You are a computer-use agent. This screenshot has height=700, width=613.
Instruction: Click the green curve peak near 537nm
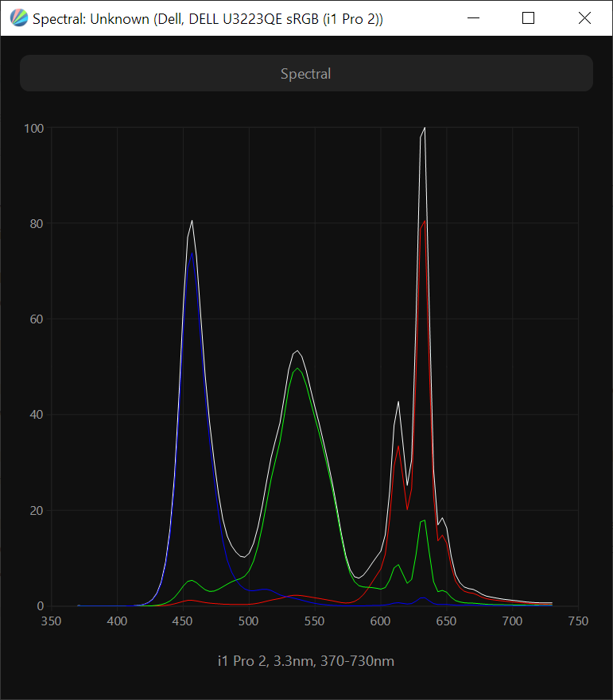click(x=297, y=369)
